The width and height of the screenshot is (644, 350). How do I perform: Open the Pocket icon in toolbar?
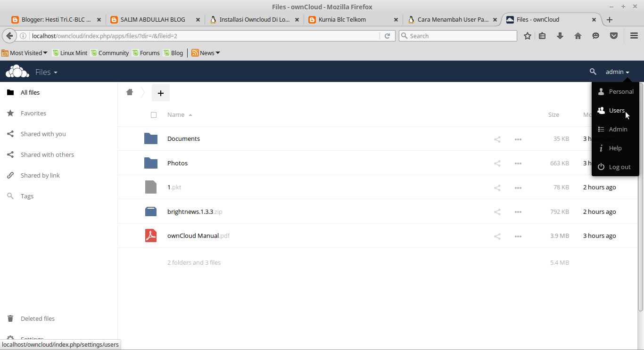tap(614, 36)
